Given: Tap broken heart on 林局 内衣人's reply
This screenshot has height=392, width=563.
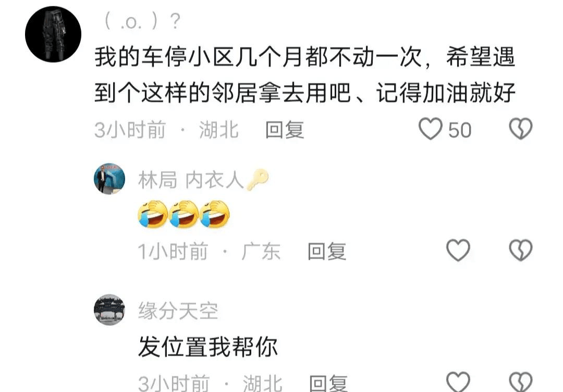Looking at the screenshot, I should click(521, 250).
